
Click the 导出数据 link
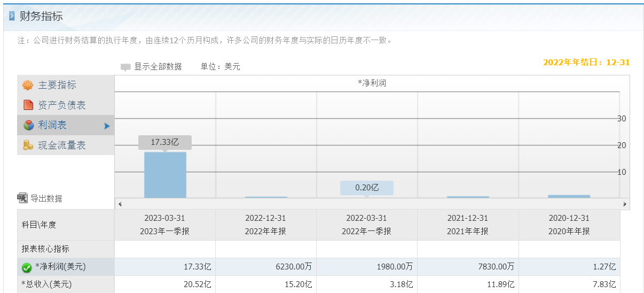(46, 198)
